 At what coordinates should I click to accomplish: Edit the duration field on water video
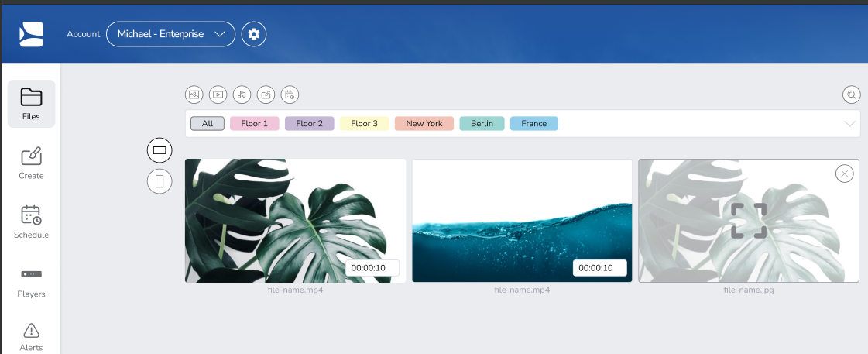pyautogui.click(x=600, y=268)
